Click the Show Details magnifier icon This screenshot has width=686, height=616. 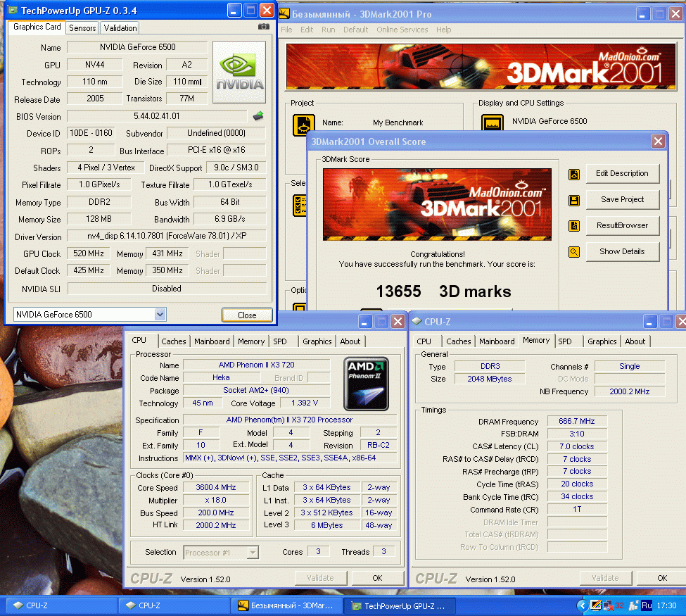point(574,252)
